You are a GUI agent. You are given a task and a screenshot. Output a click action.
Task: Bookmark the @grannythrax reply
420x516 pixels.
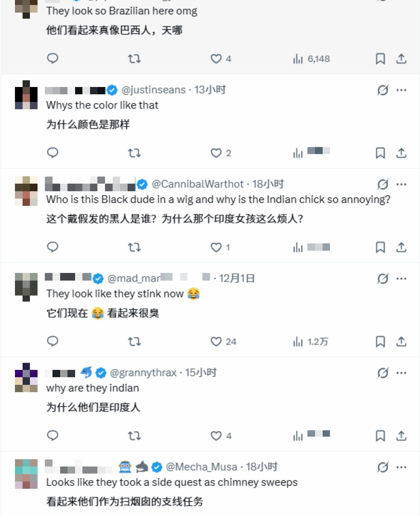click(x=380, y=436)
